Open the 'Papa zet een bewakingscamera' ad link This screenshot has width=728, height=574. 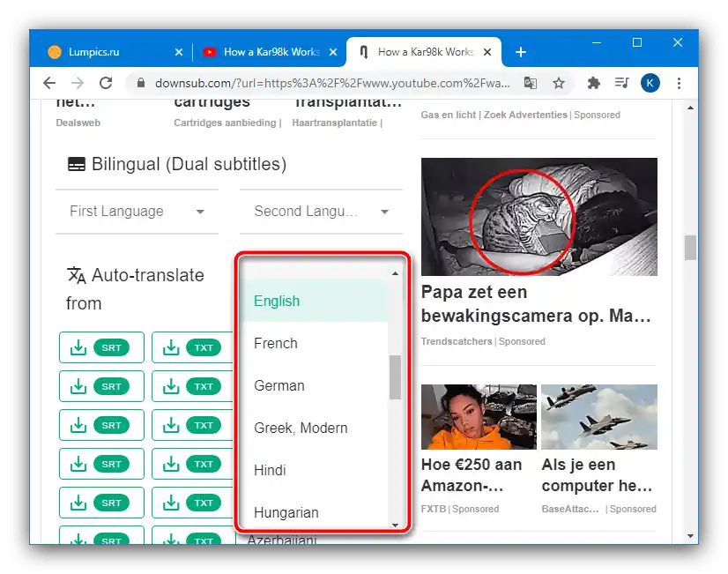[536, 304]
